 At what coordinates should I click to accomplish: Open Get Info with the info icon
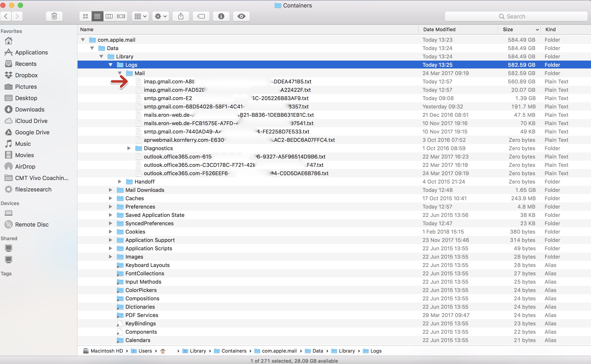coord(221,16)
